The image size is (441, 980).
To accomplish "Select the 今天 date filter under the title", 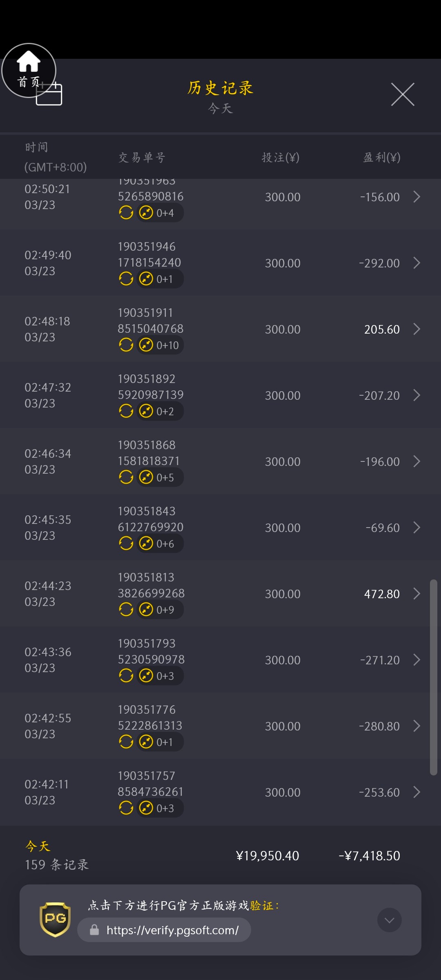I will tap(220, 109).
